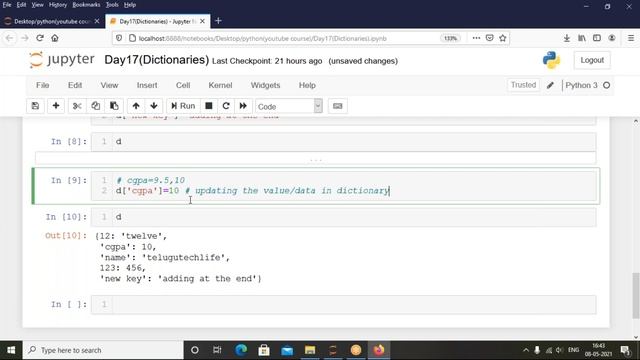Copy selected cells icon
This screenshot has height=360, width=640.
96,106
